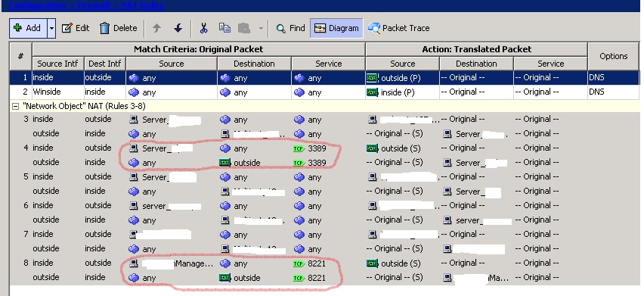This screenshot has height=296, width=644.
Task: Click the rule number column header #
Action: [x=20, y=56]
